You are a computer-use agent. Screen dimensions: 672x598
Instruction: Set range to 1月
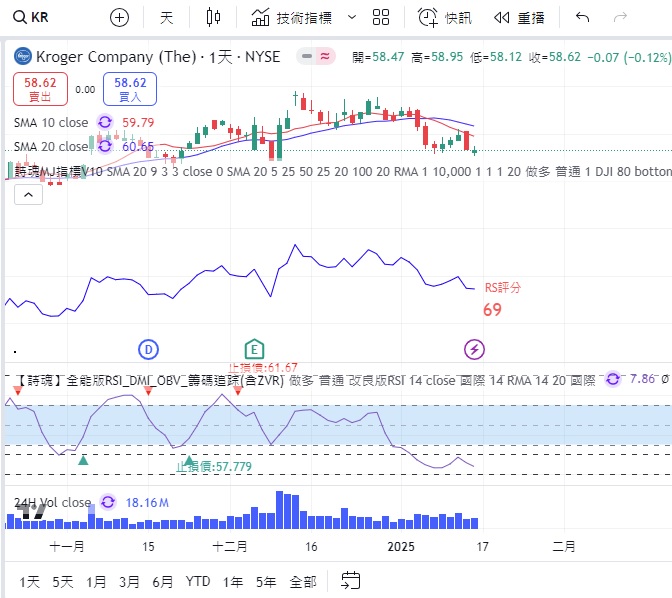point(96,582)
